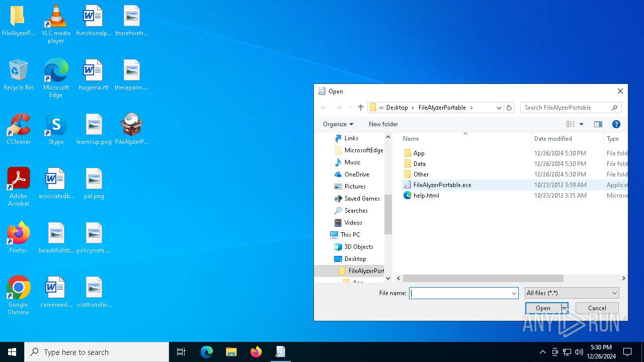Select Google Chrome desktop shortcut
This screenshot has height=362, width=644.
pyautogui.click(x=19, y=296)
